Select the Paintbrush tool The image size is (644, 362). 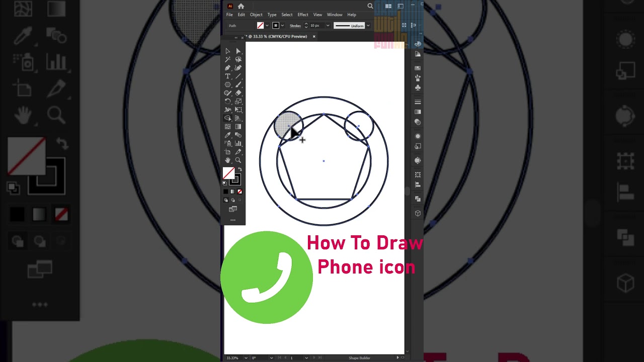point(238,84)
